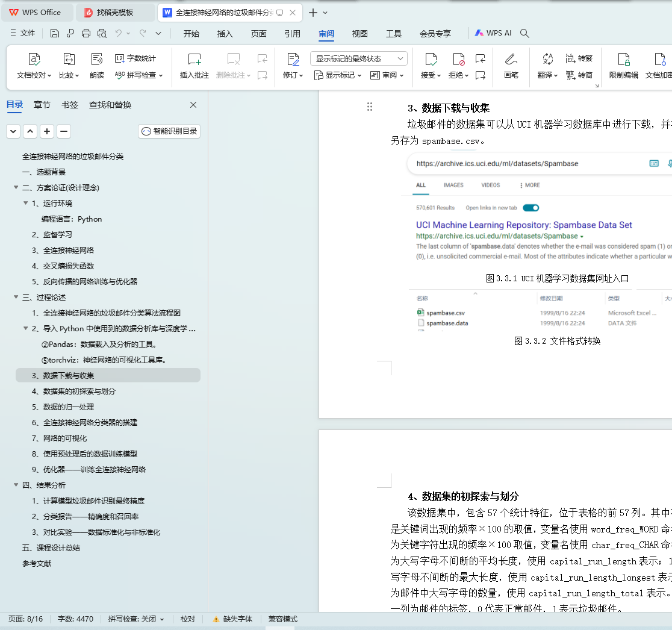Open the 显示标记的最终状态 dropdown

pos(358,58)
